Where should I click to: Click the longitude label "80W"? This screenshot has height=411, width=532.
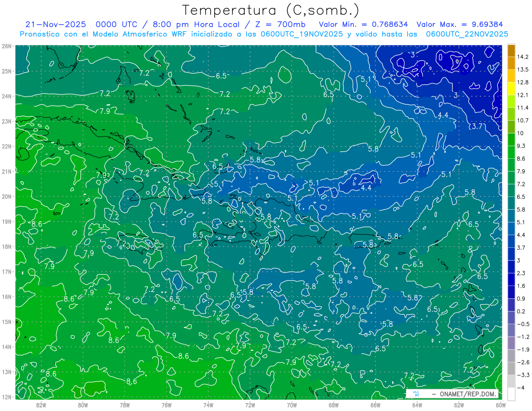pyautogui.click(x=83, y=404)
